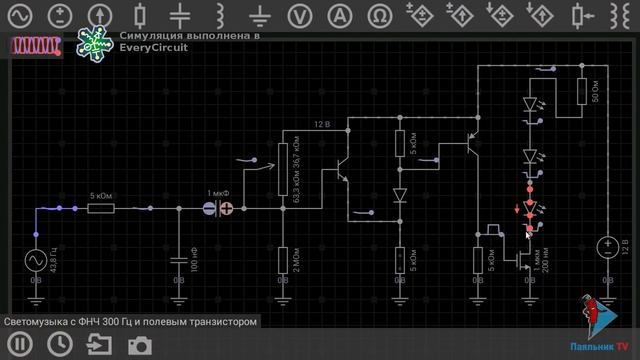This screenshot has height=360, width=640.
Task: Select the NPN transistor in circuit
Action: pyautogui.click(x=342, y=169)
